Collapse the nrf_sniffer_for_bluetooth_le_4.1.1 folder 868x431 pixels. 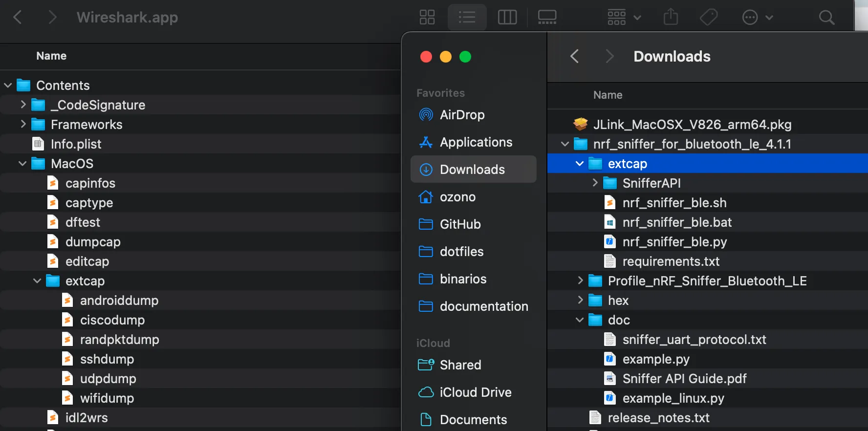click(x=565, y=144)
